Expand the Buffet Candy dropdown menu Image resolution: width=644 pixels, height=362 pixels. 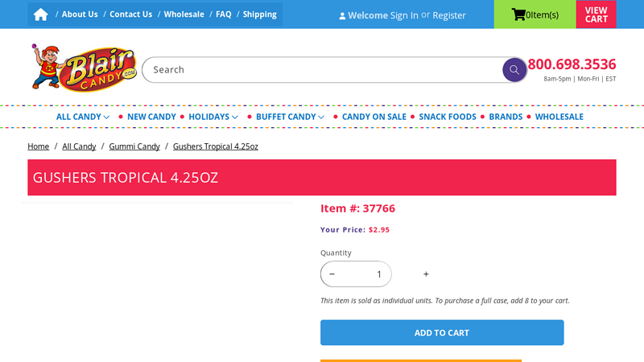tap(290, 117)
